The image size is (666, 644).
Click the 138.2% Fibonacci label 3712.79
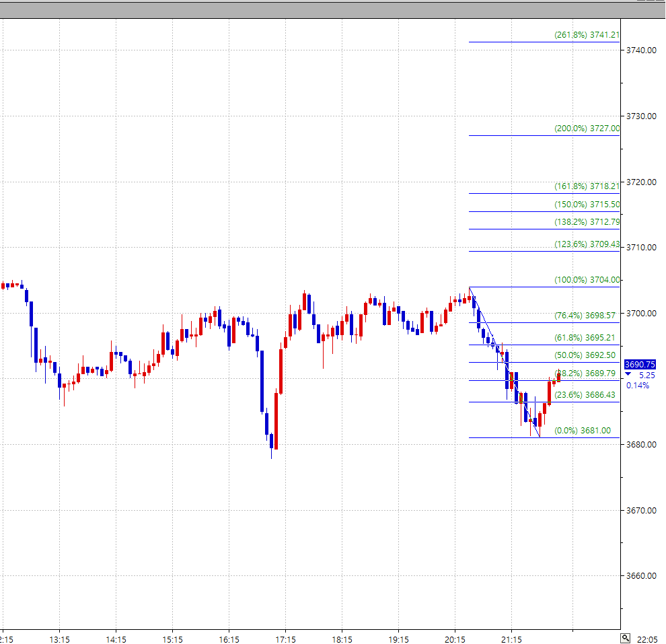(x=587, y=221)
